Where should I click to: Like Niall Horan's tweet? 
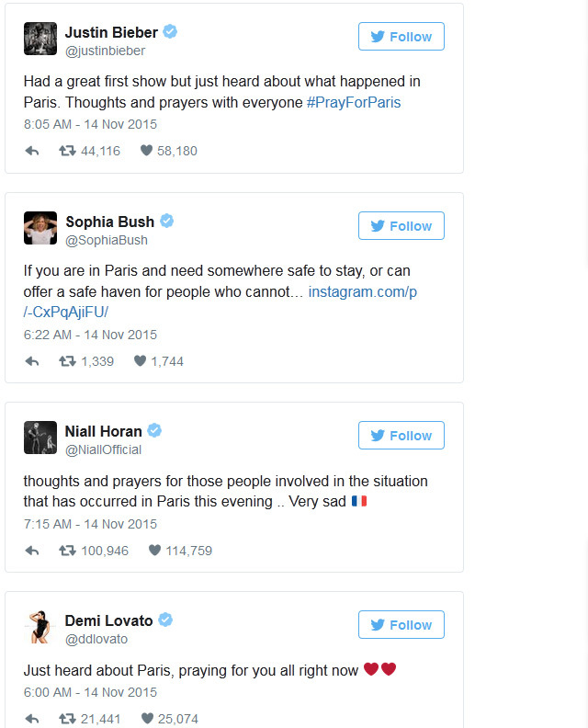click(x=155, y=551)
